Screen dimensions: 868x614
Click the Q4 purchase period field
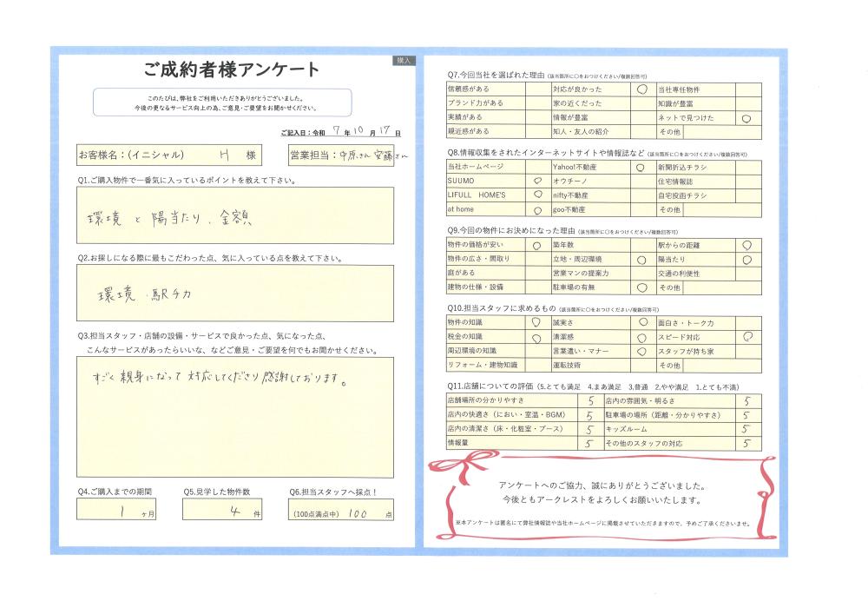pyautogui.click(x=118, y=512)
